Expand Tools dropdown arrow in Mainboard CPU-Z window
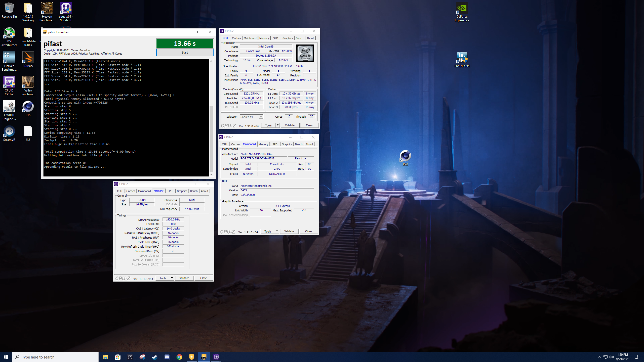The image size is (644, 362). pyautogui.click(x=277, y=231)
